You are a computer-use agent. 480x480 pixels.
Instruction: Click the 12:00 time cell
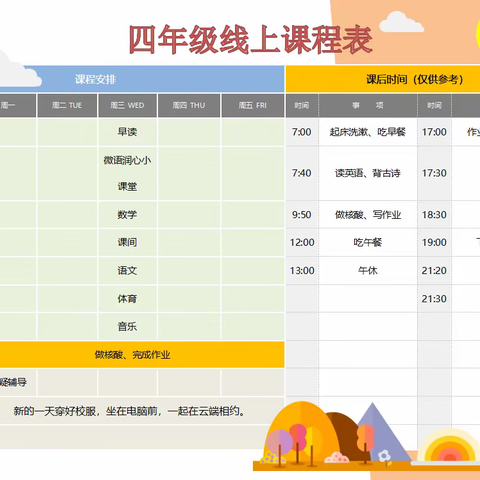(302, 242)
